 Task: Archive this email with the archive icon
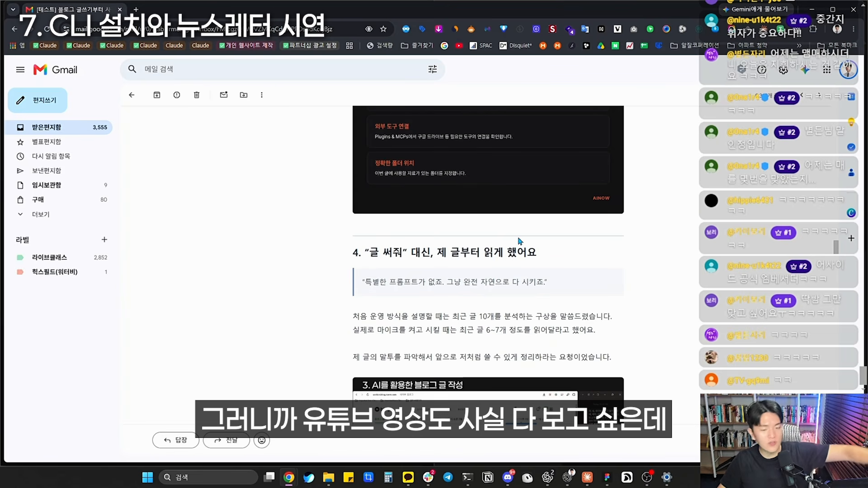tap(157, 95)
